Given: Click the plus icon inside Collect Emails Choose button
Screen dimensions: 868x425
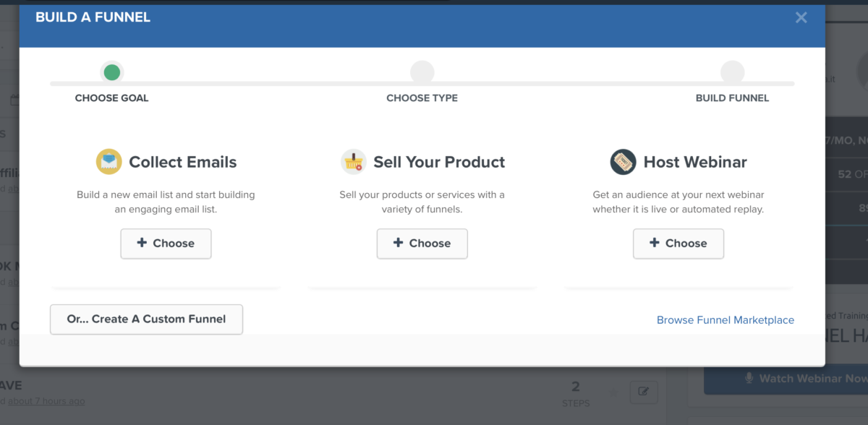Looking at the screenshot, I should [x=142, y=244].
